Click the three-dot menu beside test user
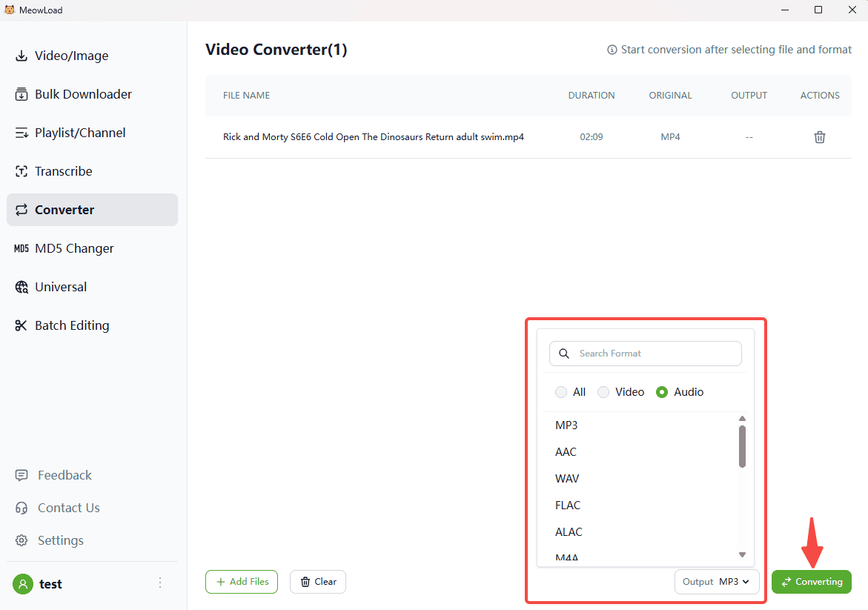This screenshot has height=610, width=868. (160, 583)
